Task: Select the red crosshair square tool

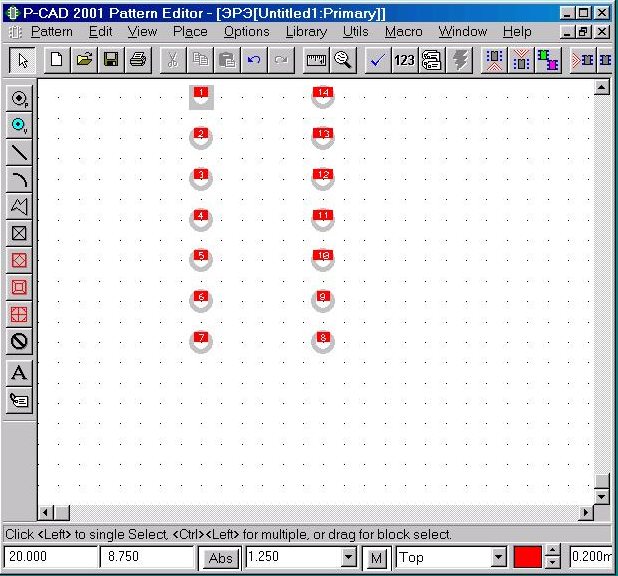Action: pos(19,314)
